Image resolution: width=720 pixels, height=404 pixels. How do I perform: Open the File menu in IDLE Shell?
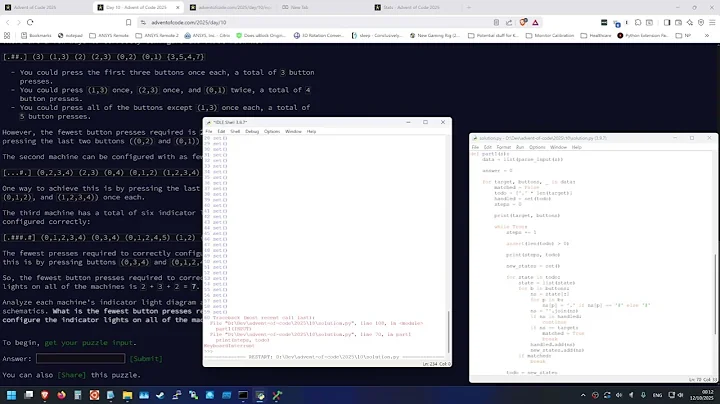click(x=209, y=131)
